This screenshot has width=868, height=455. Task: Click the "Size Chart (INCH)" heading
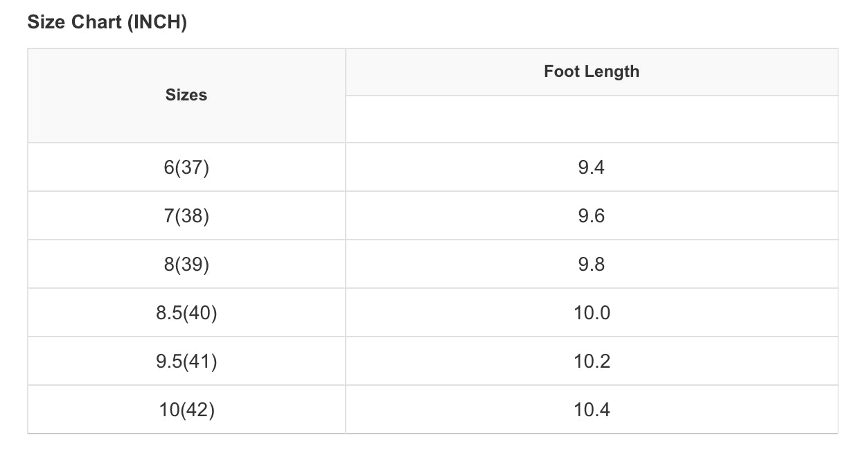pyautogui.click(x=107, y=22)
